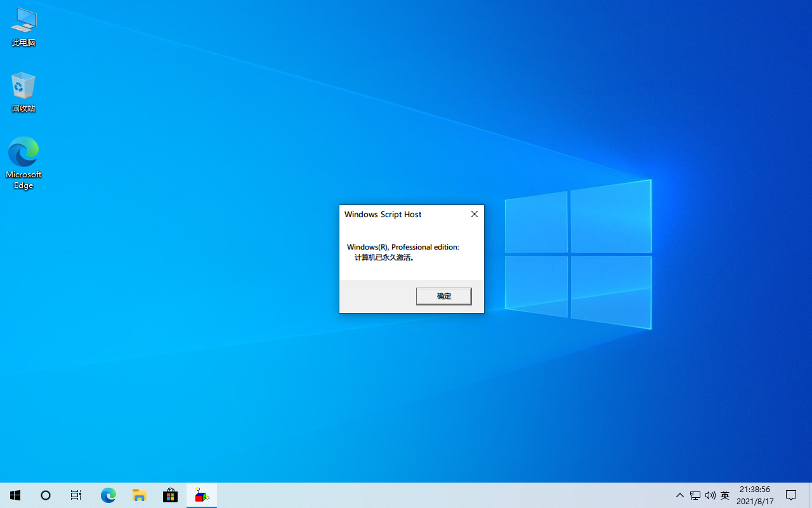Image resolution: width=812 pixels, height=508 pixels.
Task: Open the volume speaker tray icon
Action: point(710,495)
